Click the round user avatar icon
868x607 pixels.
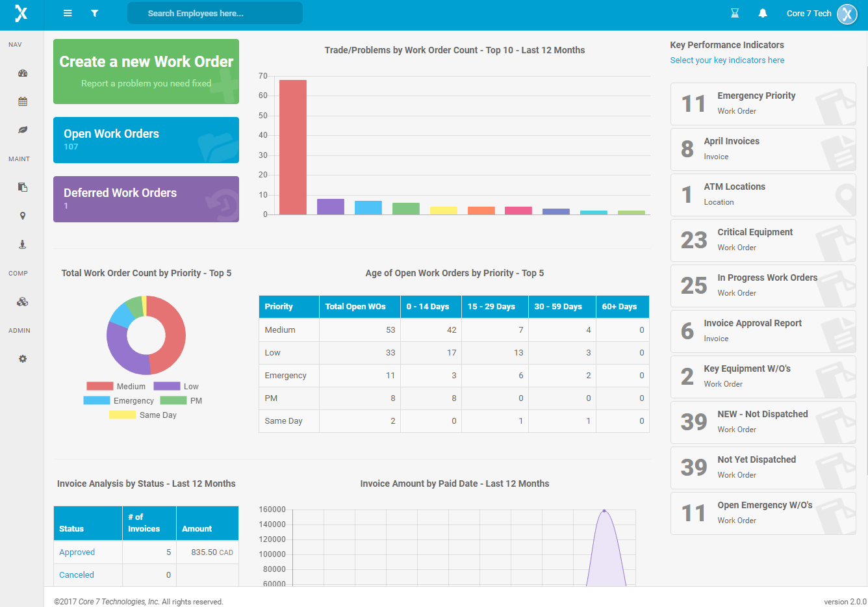click(847, 14)
